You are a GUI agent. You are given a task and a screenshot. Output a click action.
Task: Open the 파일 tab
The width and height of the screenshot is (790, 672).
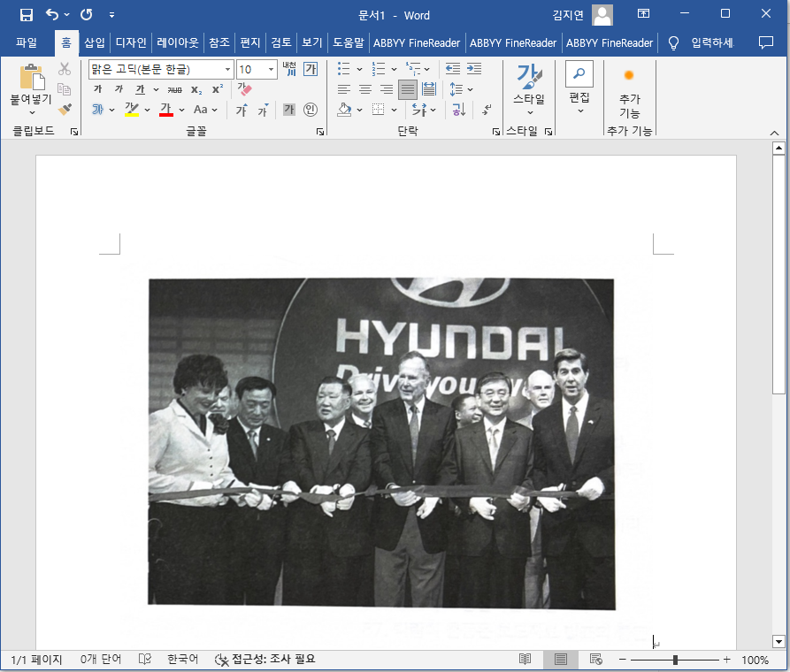click(27, 42)
